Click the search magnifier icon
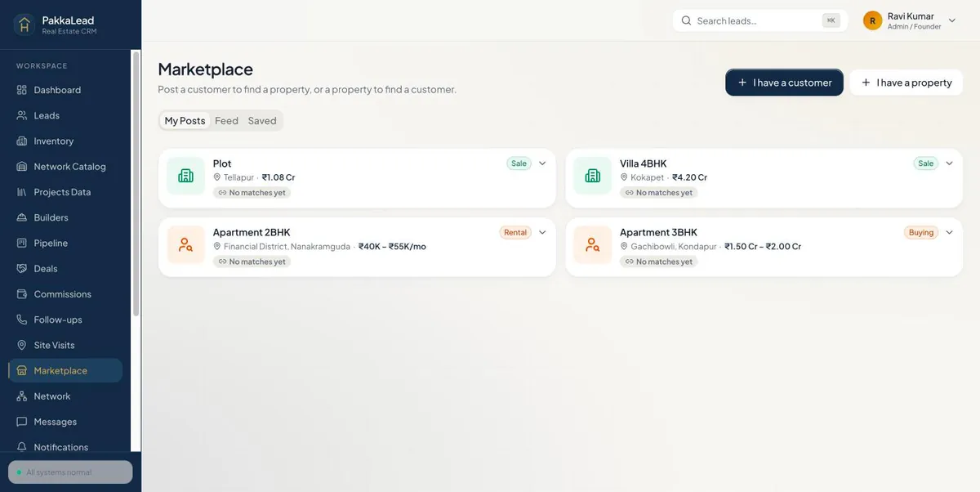The width and height of the screenshot is (980, 492). pyautogui.click(x=686, y=20)
